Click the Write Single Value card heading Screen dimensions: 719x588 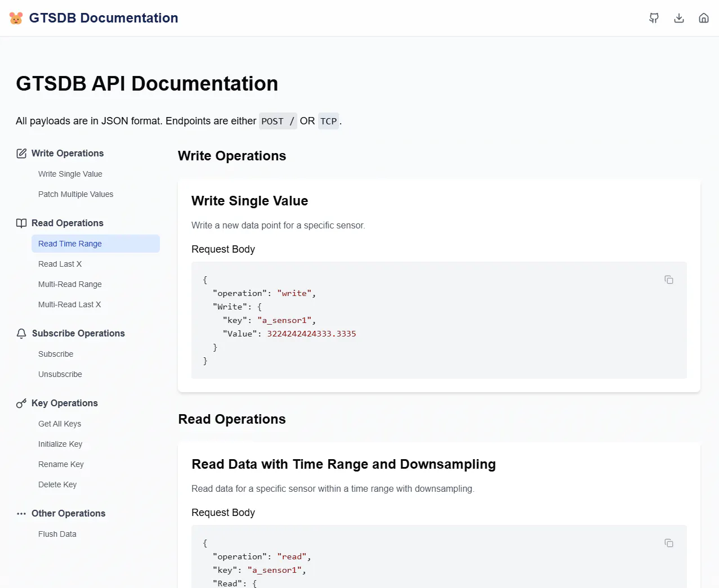[249, 201]
